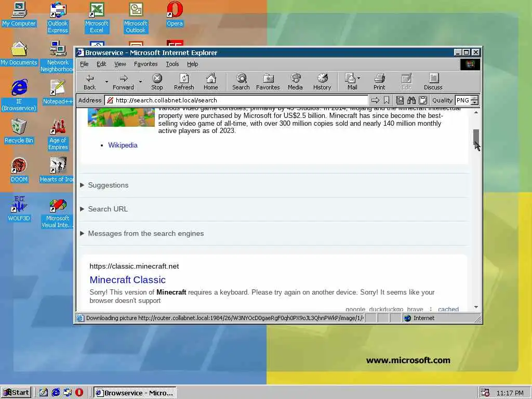
Task: Click the https://classic.minecraft.net URL text
Action: (134, 267)
